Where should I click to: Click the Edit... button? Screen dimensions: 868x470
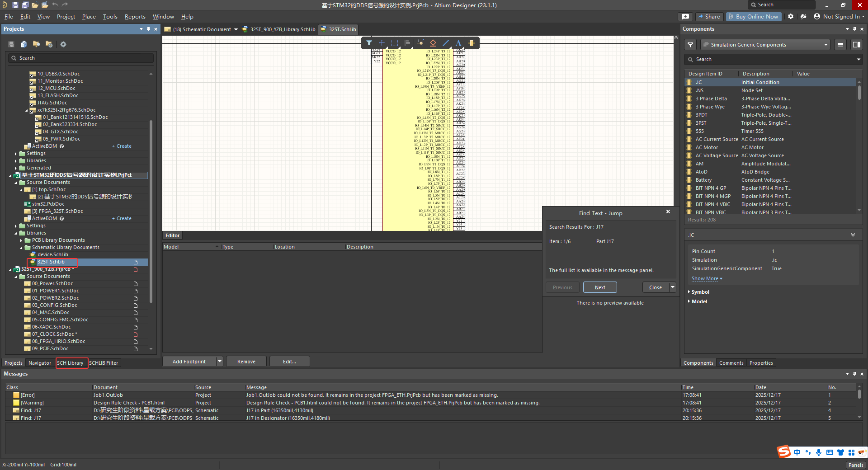(289, 362)
